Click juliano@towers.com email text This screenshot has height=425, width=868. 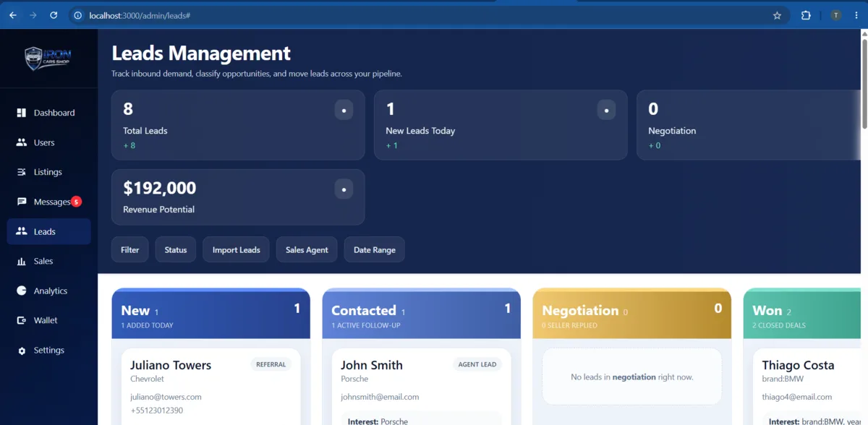point(166,397)
